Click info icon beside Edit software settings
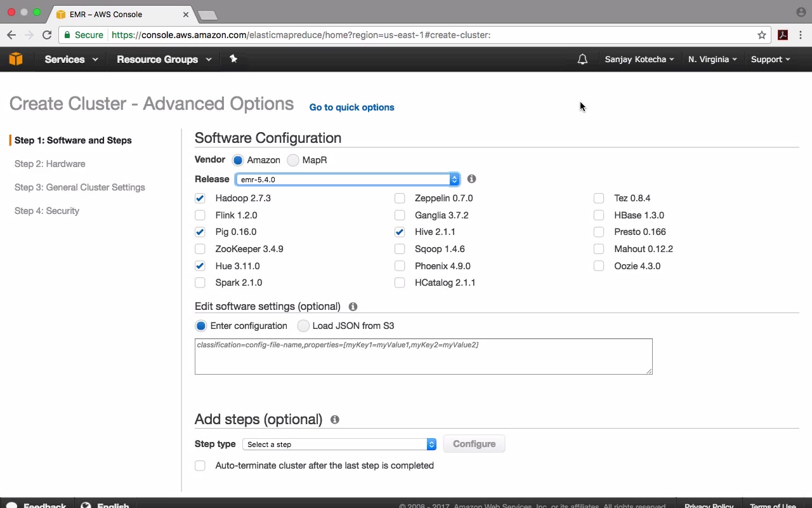The image size is (812, 508). tap(353, 307)
